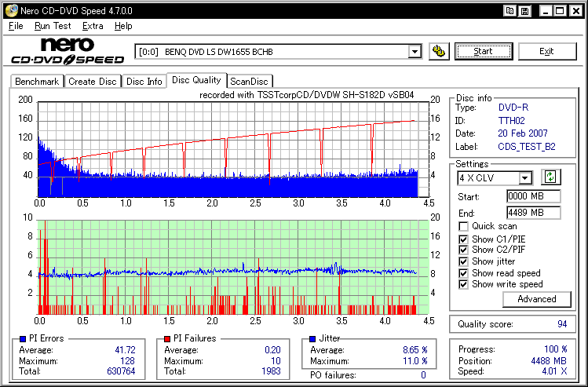Image resolution: width=588 pixels, height=387 pixels.
Task: Click the Exit button
Action: 546,51
